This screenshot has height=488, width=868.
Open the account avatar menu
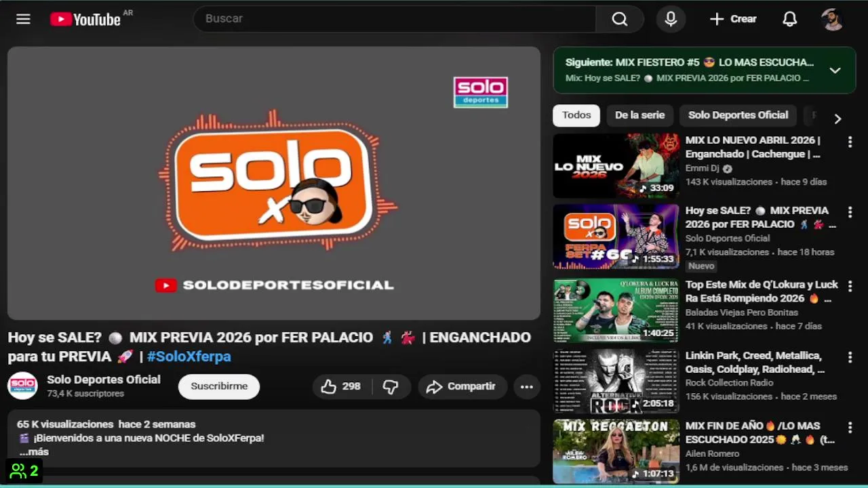(832, 19)
